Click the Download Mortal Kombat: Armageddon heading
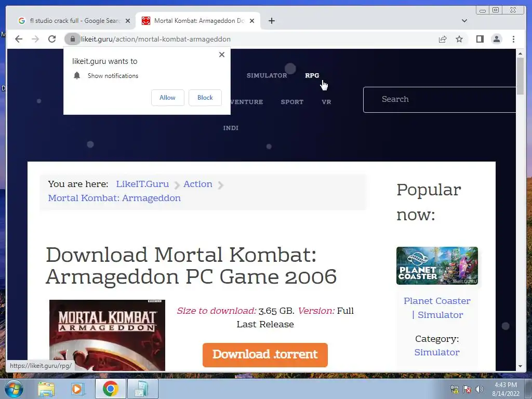The width and height of the screenshot is (532, 399). 191,265
